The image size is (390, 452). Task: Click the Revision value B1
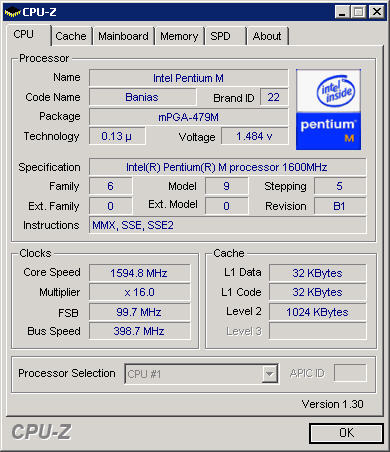pos(340,206)
